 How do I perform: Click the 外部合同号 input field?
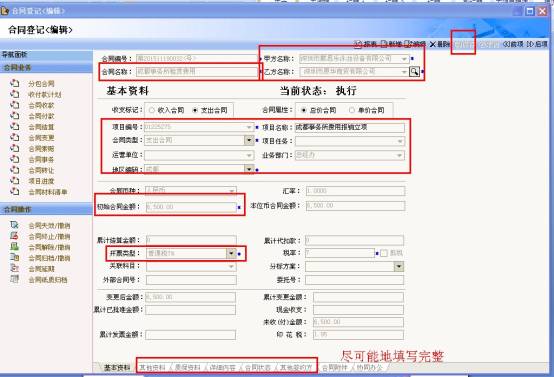191,280
